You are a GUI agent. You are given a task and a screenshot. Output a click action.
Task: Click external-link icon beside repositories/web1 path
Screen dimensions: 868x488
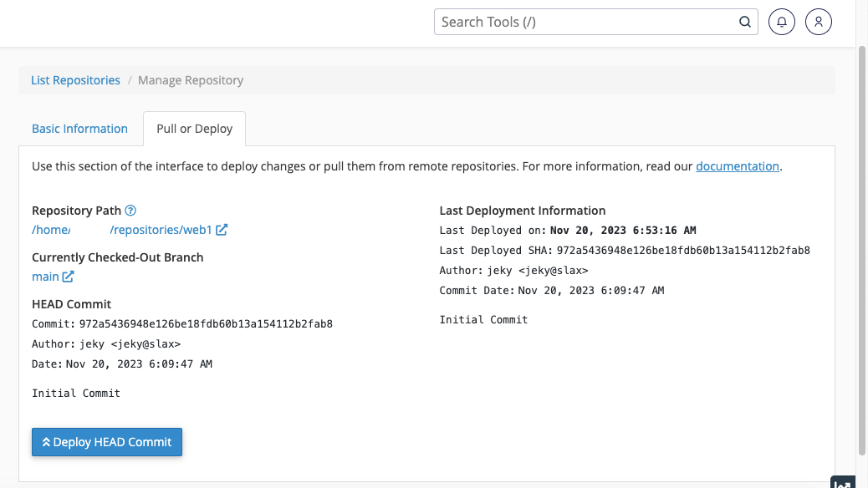coord(222,230)
